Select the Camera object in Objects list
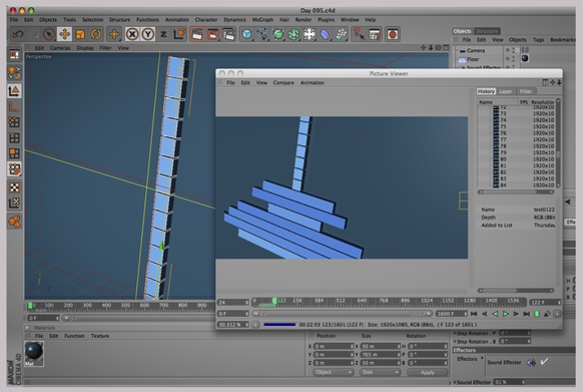This screenshot has width=583, height=392. (476, 50)
